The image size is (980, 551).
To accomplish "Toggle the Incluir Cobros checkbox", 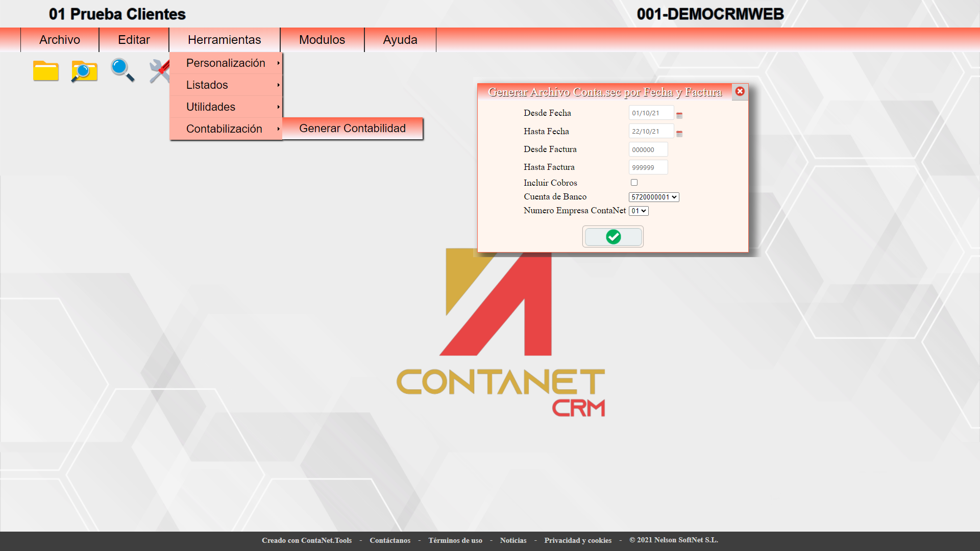I will (634, 183).
